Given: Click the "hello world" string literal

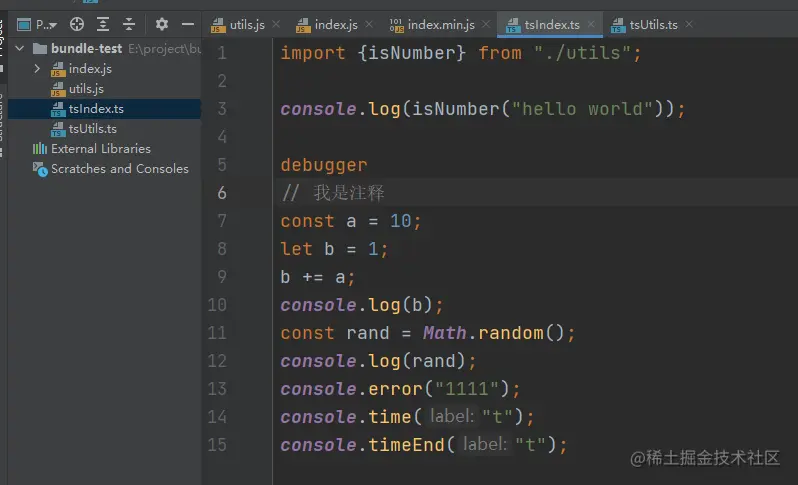Looking at the screenshot, I should coord(582,109).
